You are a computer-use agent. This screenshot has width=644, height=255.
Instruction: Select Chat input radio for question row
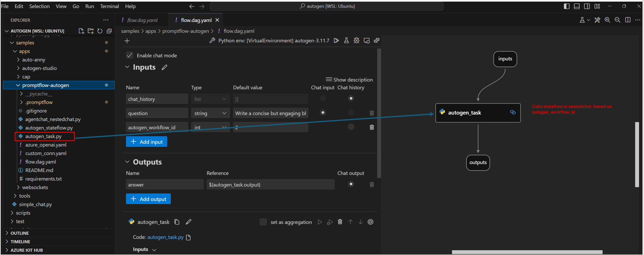point(323,112)
